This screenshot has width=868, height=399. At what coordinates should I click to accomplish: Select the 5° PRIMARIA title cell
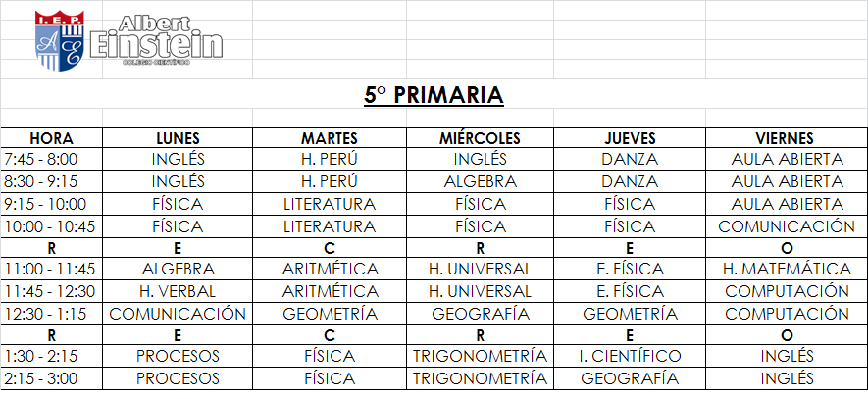pyautogui.click(x=434, y=95)
